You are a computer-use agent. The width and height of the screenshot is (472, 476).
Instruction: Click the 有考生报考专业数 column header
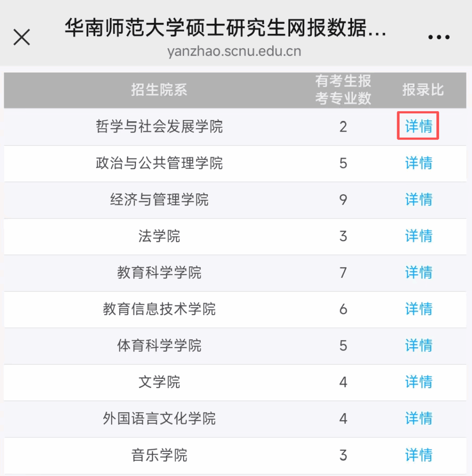pyautogui.click(x=343, y=90)
